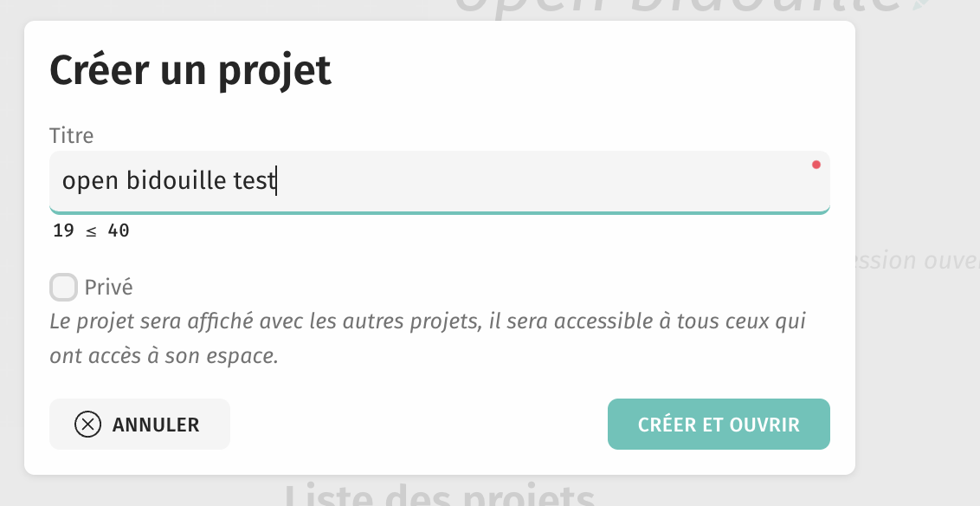Click the "ont accès à son espace." text line
The width and height of the screenshot is (980, 506).
click(x=164, y=356)
